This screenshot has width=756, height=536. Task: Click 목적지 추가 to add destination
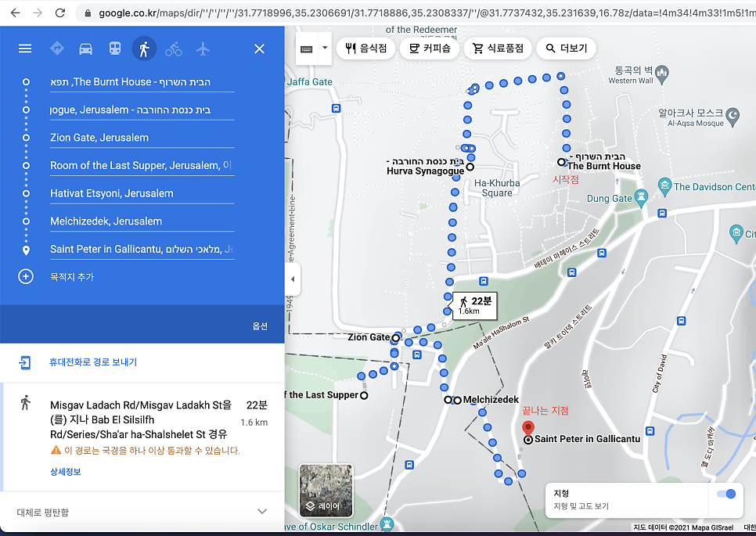[x=72, y=277]
